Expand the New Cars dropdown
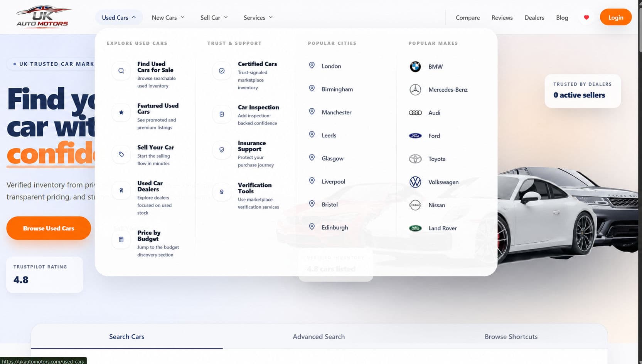The image size is (642, 364). coord(168,17)
